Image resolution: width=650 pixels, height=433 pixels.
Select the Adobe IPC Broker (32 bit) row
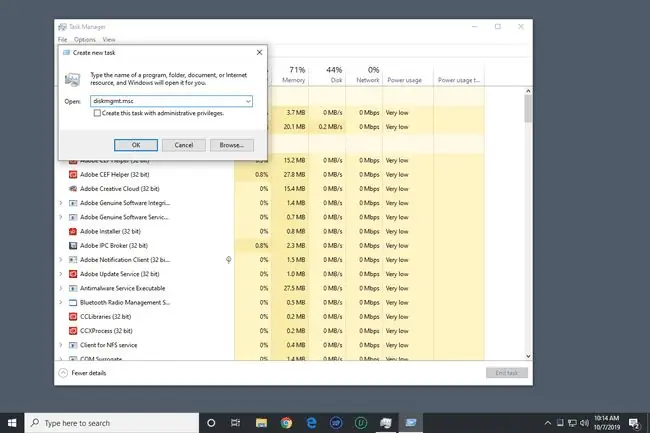269,245
